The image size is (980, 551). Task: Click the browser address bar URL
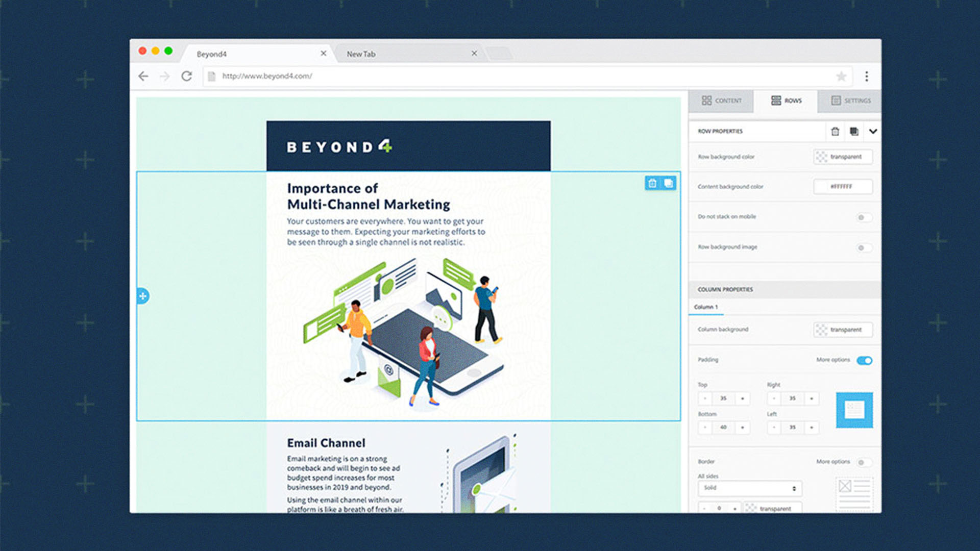point(267,77)
